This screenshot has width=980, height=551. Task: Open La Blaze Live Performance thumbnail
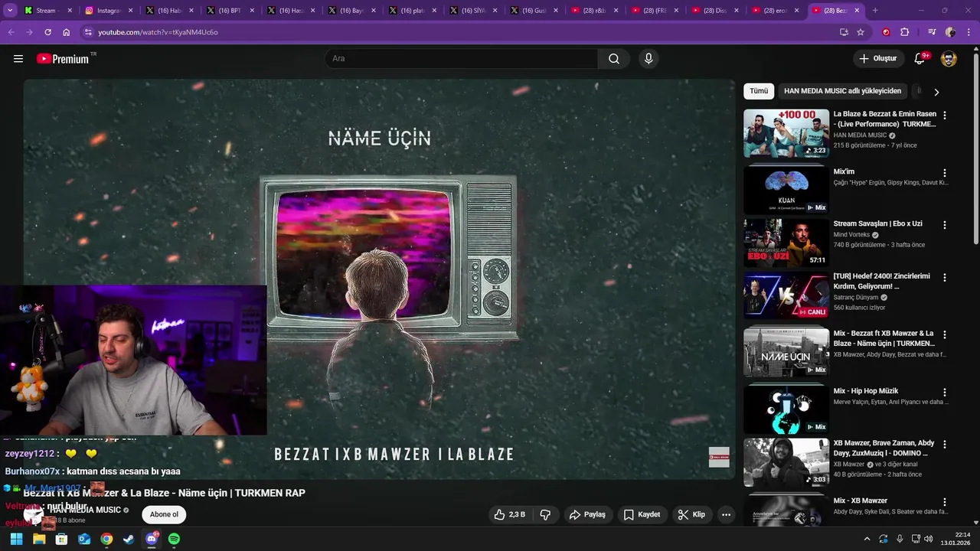click(x=786, y=133)
